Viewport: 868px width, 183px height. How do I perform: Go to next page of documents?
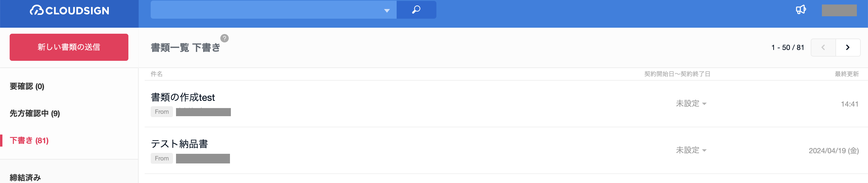[x=848, y=48]
